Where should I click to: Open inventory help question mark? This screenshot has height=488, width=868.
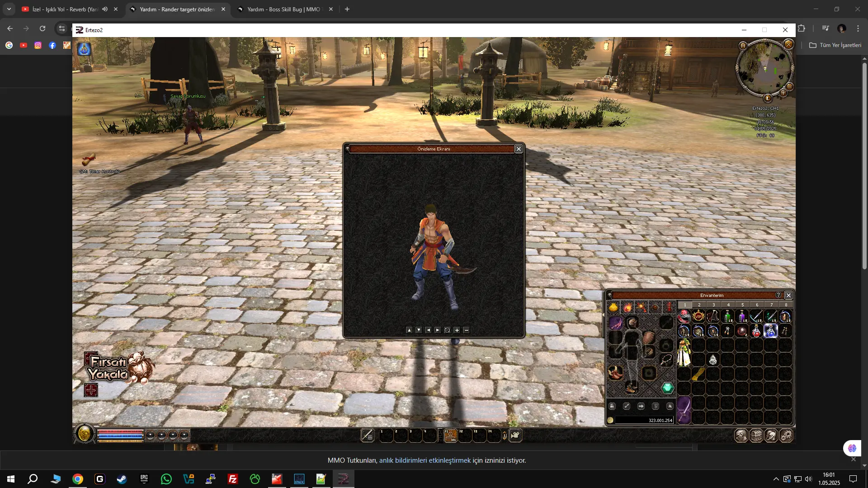(x=778, y=295)
